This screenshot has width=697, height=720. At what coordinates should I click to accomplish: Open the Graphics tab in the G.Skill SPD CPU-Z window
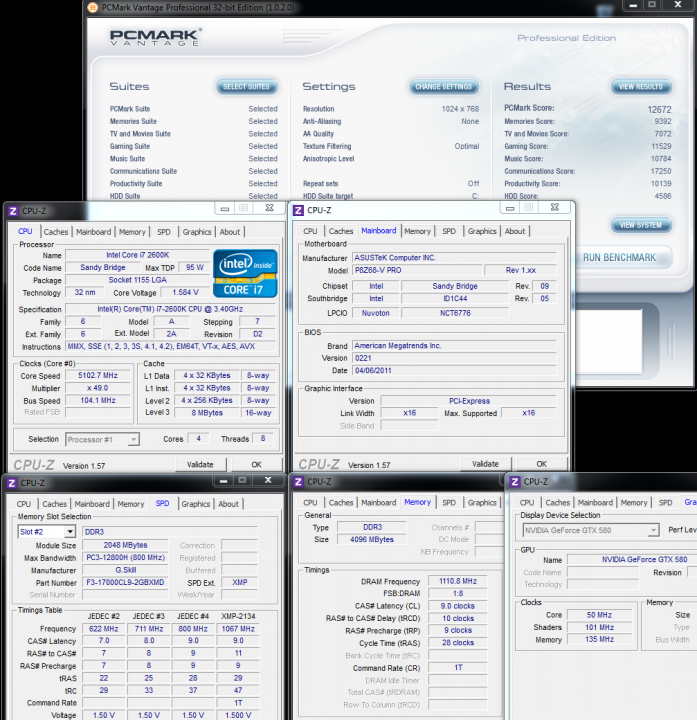click(x=196, y=504)
